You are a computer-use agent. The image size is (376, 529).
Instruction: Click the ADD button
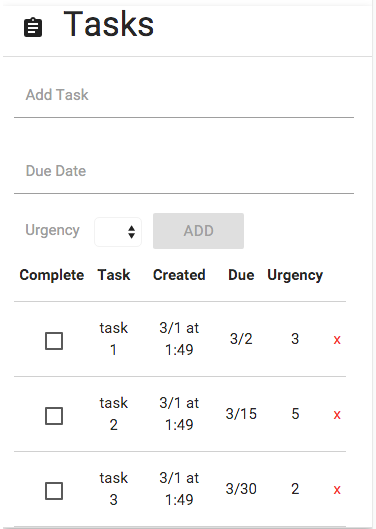coord(198,231)
